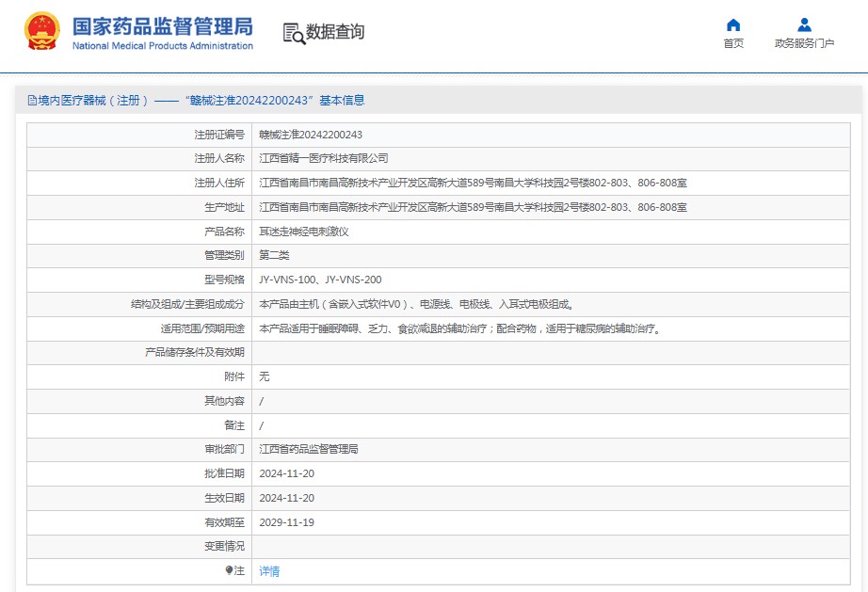Select the 注册证编号 value 赣械注准20242200243
868x592 pixels.
tap(311, 135)
